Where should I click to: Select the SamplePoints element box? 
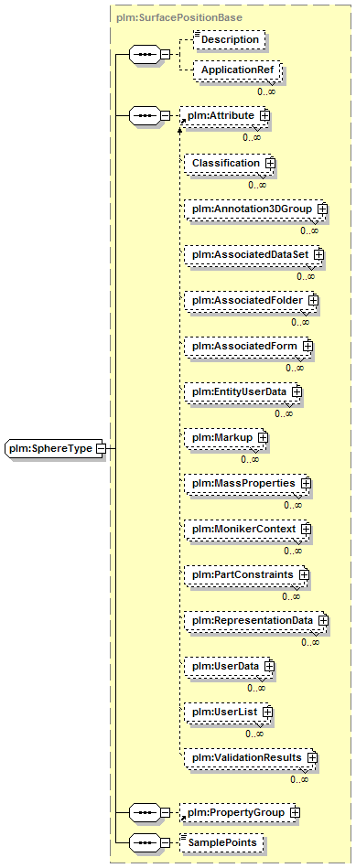click(221, 842)
